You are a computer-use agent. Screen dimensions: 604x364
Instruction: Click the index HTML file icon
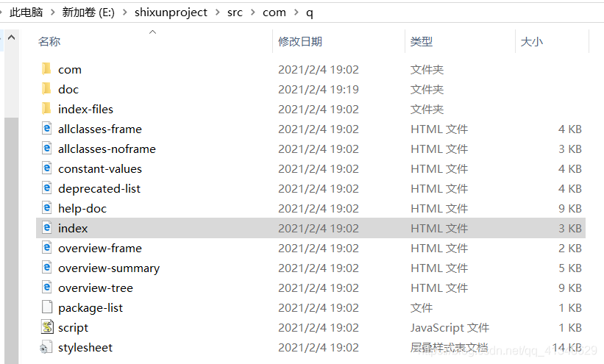coord(46,228)
